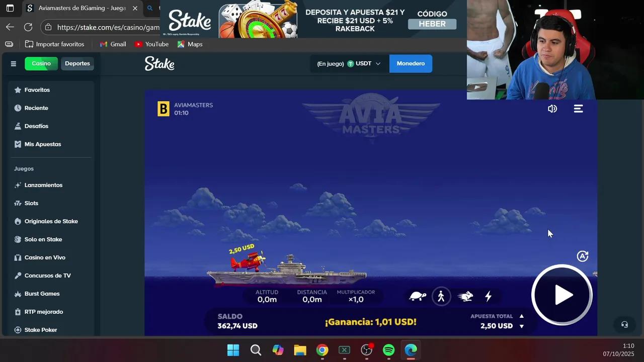644x362 pixels.
Task: Increase the total bet amount
Action: (522, 316)
